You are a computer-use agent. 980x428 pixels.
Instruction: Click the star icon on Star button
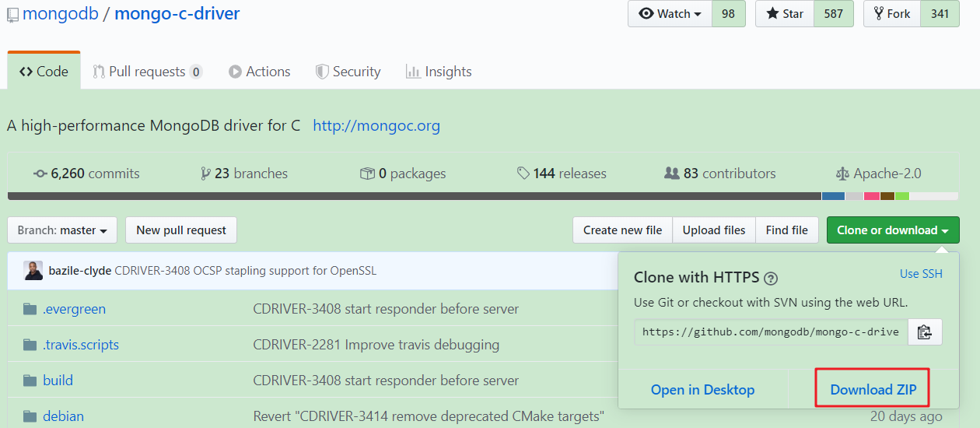(x=772, y=14)
